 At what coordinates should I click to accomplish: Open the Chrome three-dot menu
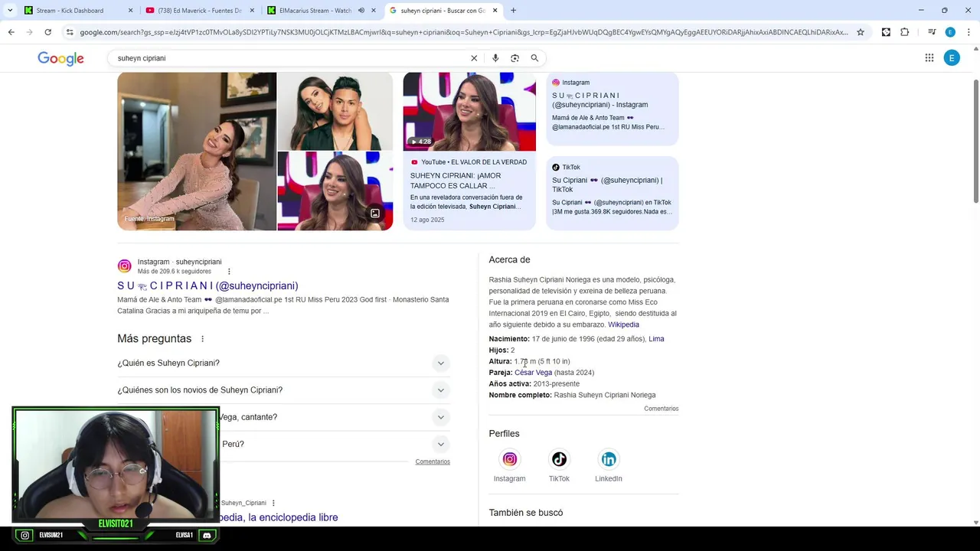tap(968, 32)
